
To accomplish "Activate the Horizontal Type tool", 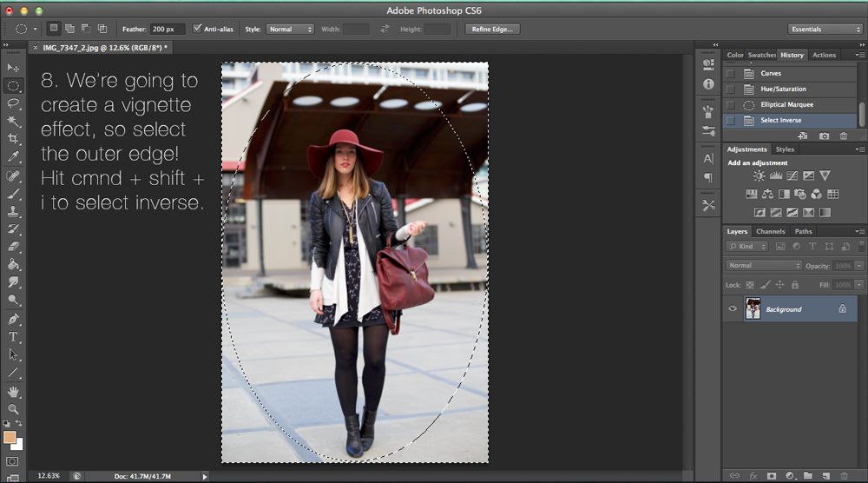I will point(13,336).
